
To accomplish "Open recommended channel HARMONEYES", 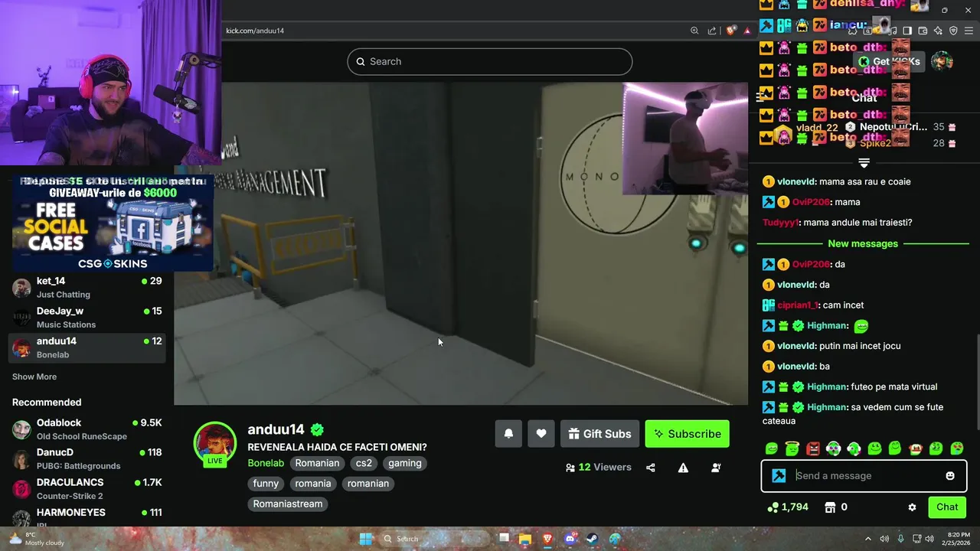I will (x=87, y=517).
